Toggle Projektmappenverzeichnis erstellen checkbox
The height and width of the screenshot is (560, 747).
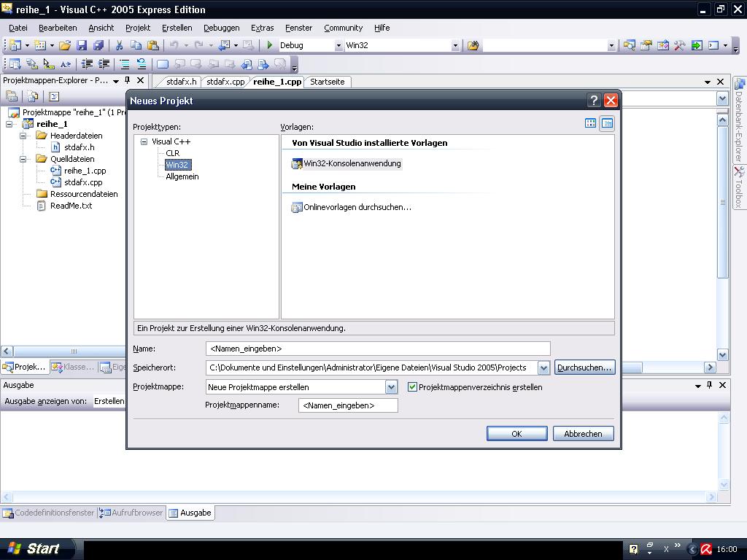click(413, 387)
